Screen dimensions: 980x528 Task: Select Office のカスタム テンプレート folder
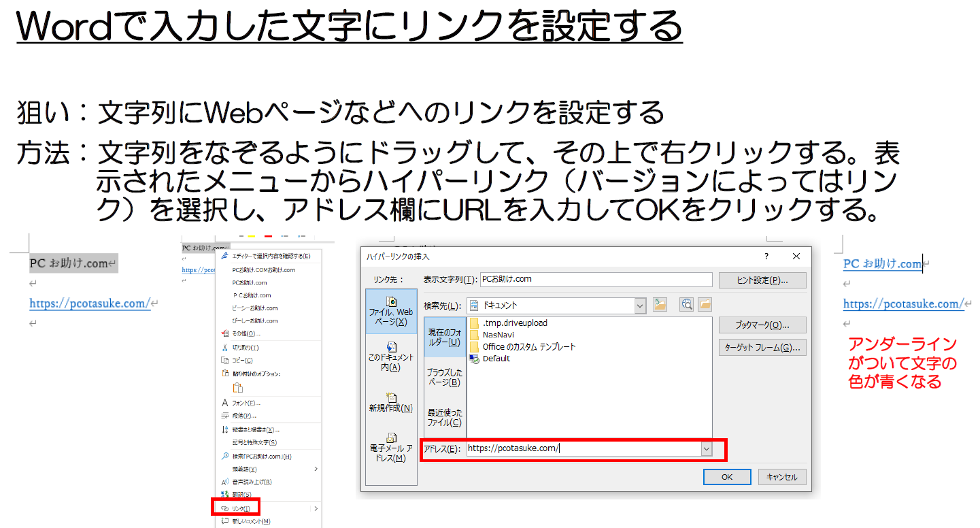coord(522,346)
